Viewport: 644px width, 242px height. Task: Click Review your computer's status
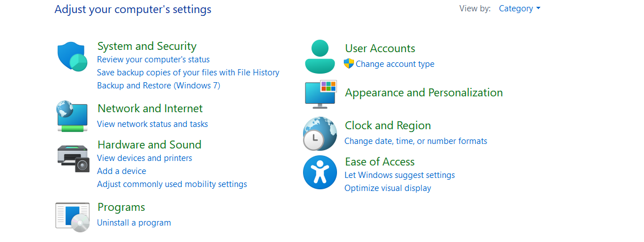[x=153, y=60]
